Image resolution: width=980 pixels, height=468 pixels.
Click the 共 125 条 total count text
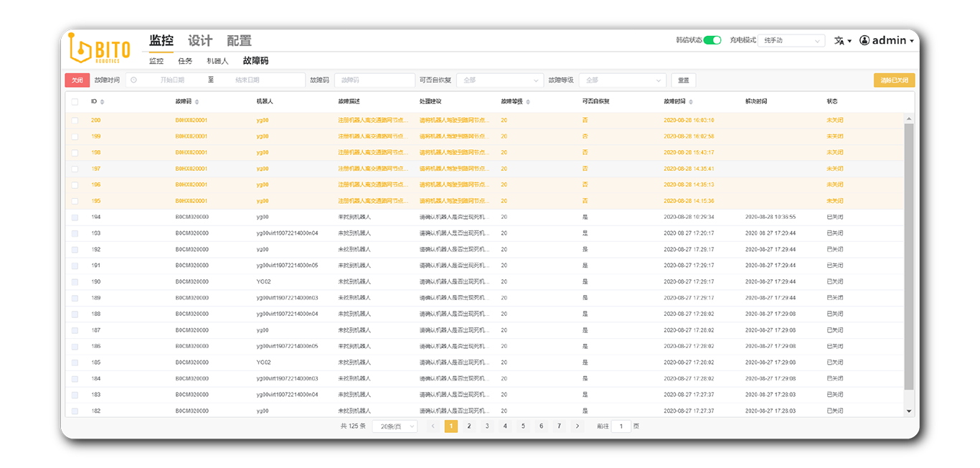pos(353,426)
